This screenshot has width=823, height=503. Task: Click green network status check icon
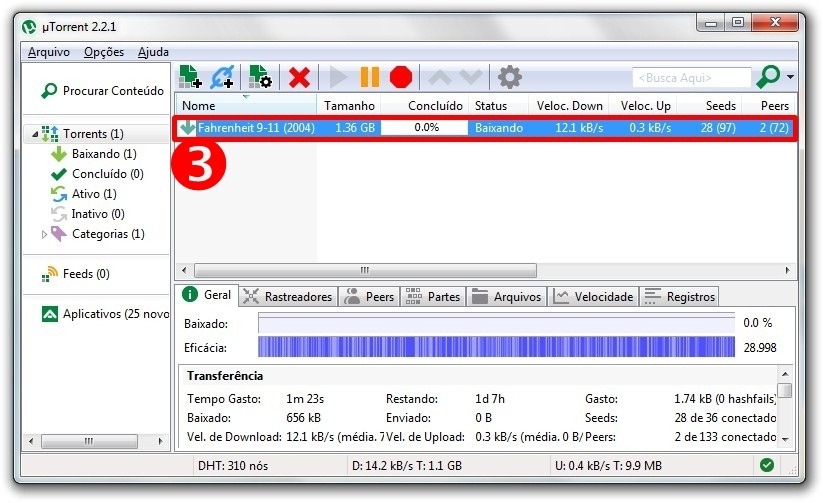tap(767, 465)
